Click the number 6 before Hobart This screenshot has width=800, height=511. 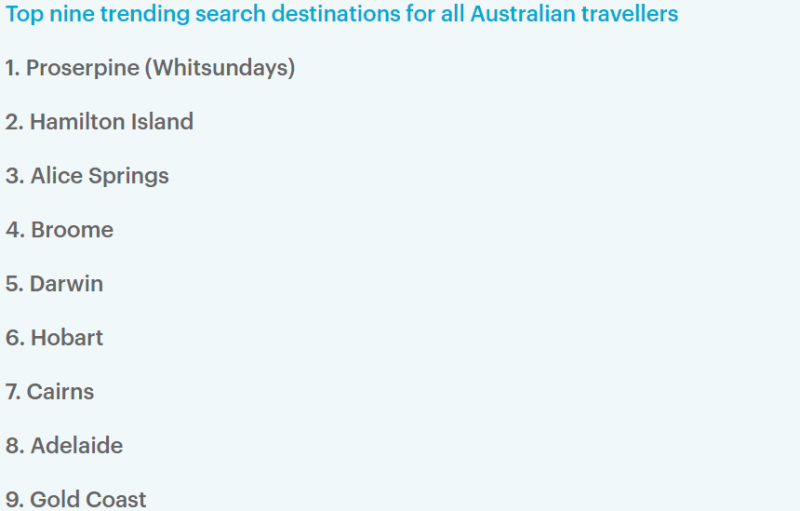coord(14,338)
